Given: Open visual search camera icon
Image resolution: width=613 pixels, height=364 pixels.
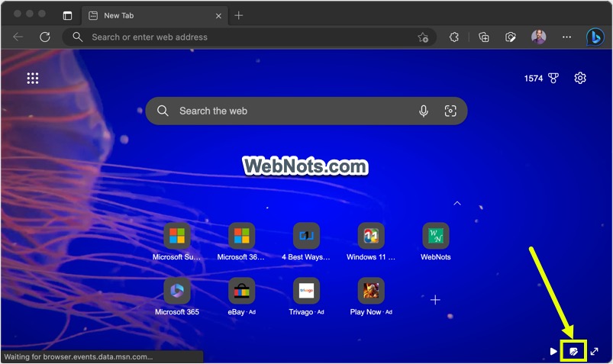Looking at the screenshot, I should 450,111.
